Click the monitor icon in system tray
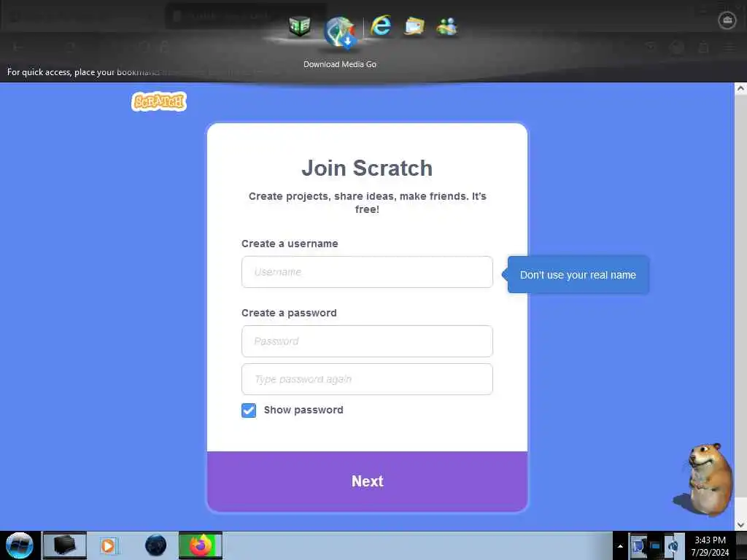This screenshot has height=560, width=747. 655,546
